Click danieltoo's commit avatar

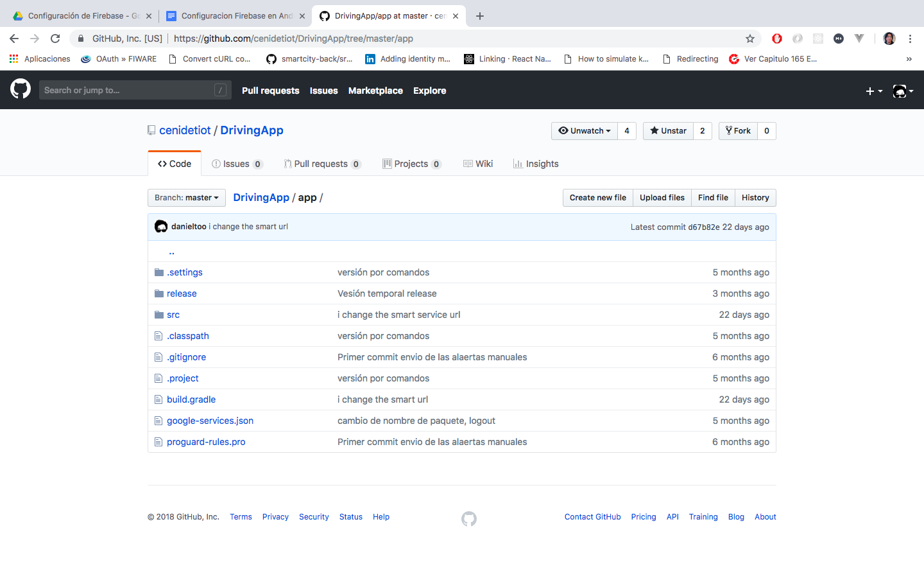[x=161, y=227]
